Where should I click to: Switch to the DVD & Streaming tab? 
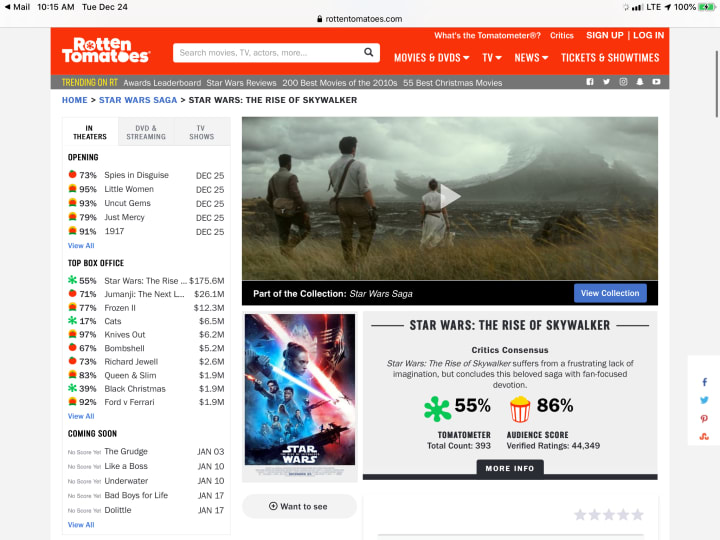coord(146,132)
